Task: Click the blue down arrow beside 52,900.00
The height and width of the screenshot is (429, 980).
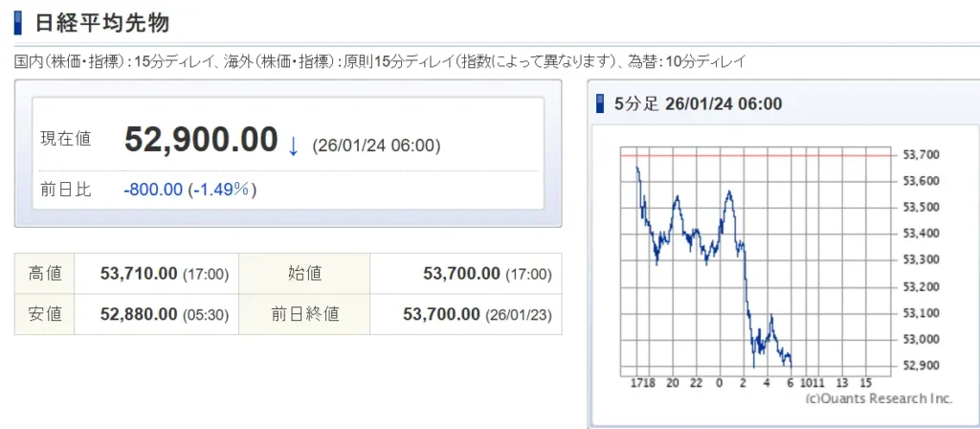Action: coord(294,146)
